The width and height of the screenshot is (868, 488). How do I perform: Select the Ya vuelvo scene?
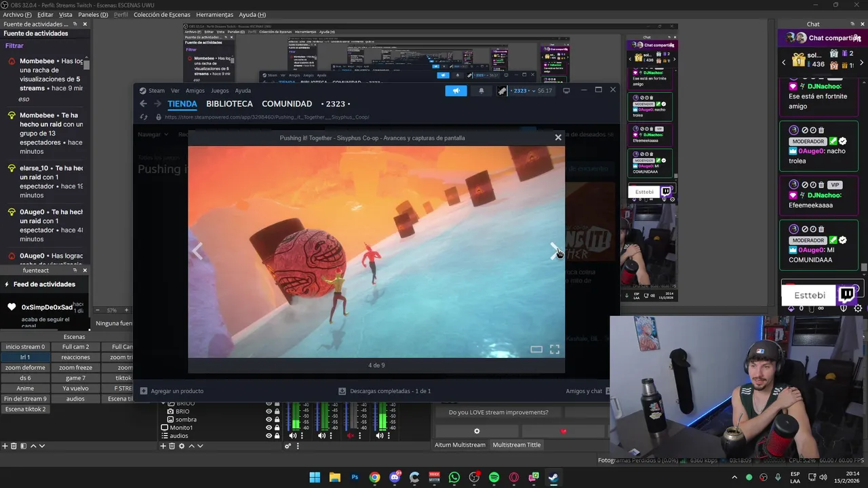click(x=75, y=388)
